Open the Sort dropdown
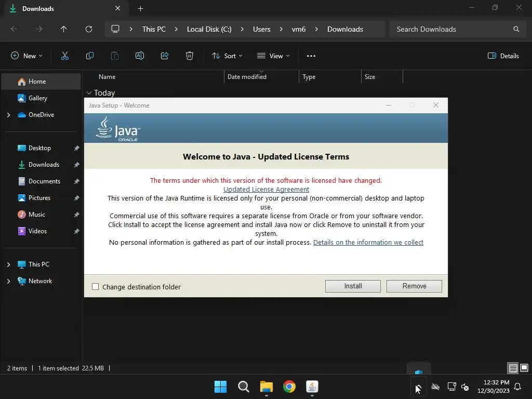The height and width of the screenshot is (399, 532). [x=228, y=56]
